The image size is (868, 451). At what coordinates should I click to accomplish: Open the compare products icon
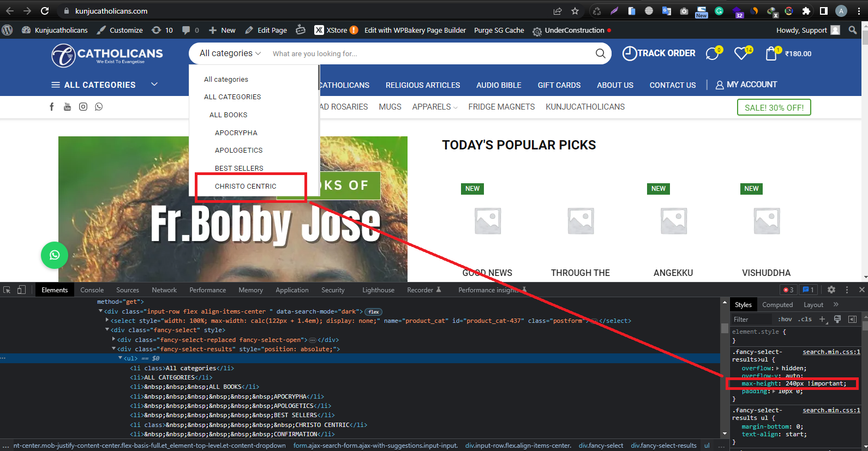click(713, 53)
